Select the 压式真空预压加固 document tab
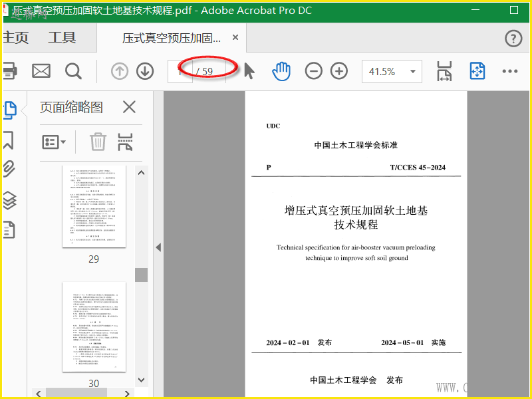This screenshot has width=532, height=399. click(172, 38)
